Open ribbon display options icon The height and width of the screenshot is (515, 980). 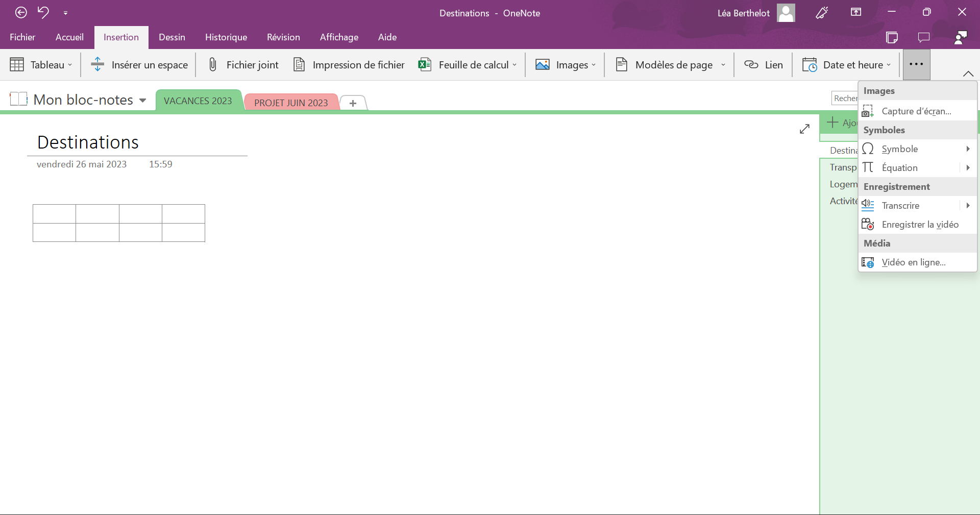[x=856, y=12]
